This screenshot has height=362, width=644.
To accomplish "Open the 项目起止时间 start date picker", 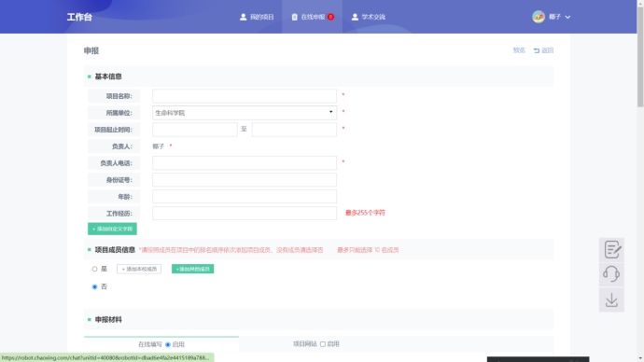I will (x=195, y=130).
